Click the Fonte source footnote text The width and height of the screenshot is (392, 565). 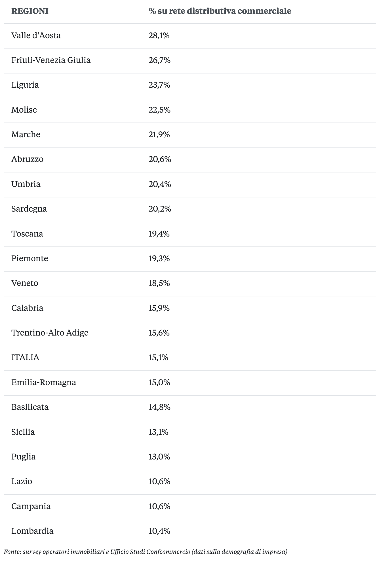pyautogui.click(x=146, y=552)
